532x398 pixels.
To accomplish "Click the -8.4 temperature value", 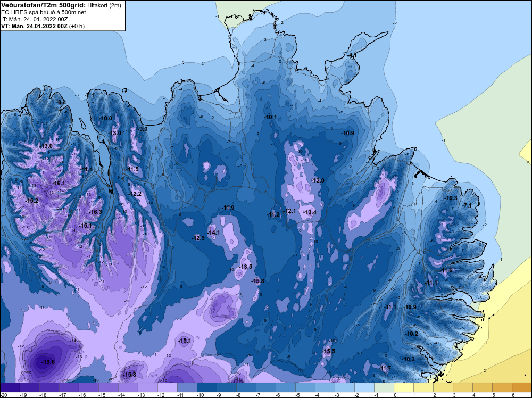I will pos(61,102).
